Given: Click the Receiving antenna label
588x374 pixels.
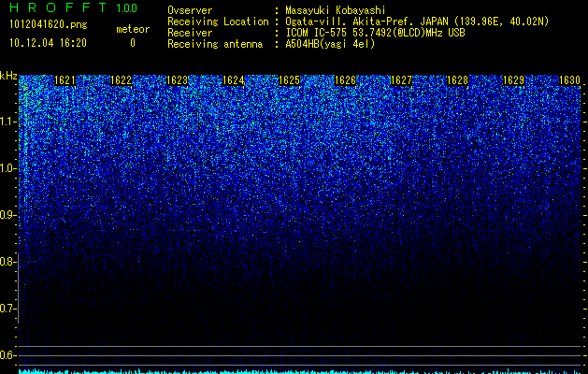Looking at the screenshot, I should [215, 44].
